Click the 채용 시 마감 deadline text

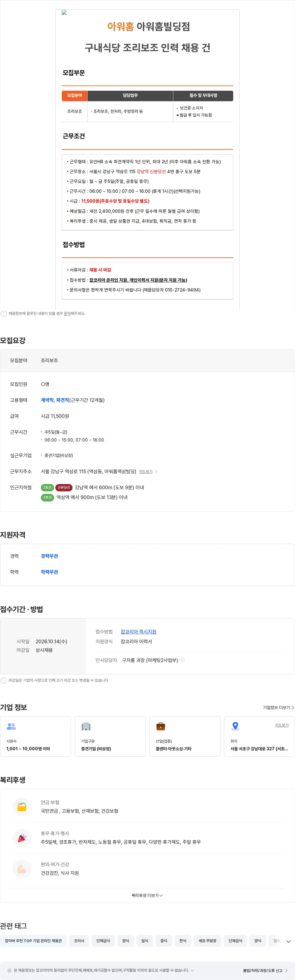pos(100,270)
